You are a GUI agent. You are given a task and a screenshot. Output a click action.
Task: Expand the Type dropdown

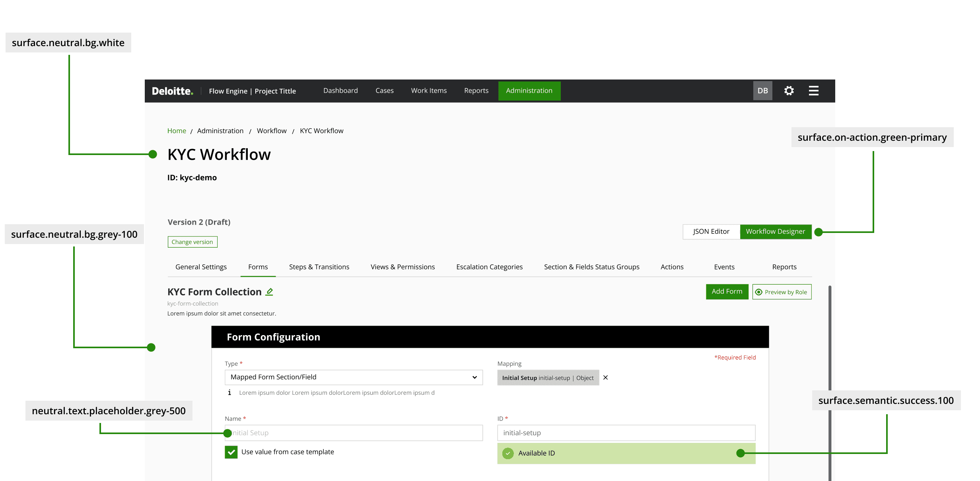(354, 377)
